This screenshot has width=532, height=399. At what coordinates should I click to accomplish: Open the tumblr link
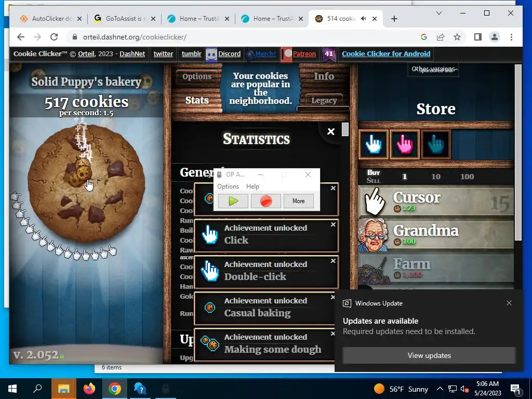[x=191, y=54]
